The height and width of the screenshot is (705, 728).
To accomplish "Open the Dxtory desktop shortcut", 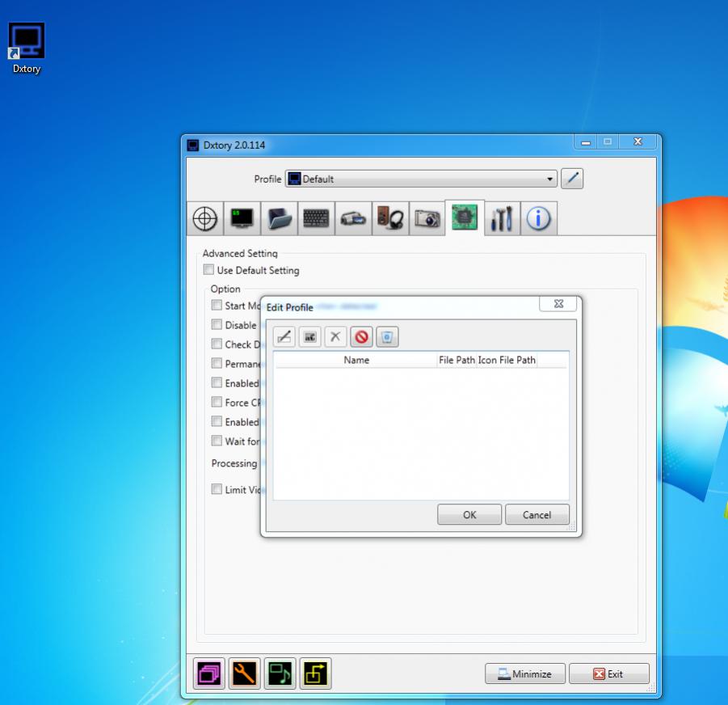I will (x=27, y=49).
